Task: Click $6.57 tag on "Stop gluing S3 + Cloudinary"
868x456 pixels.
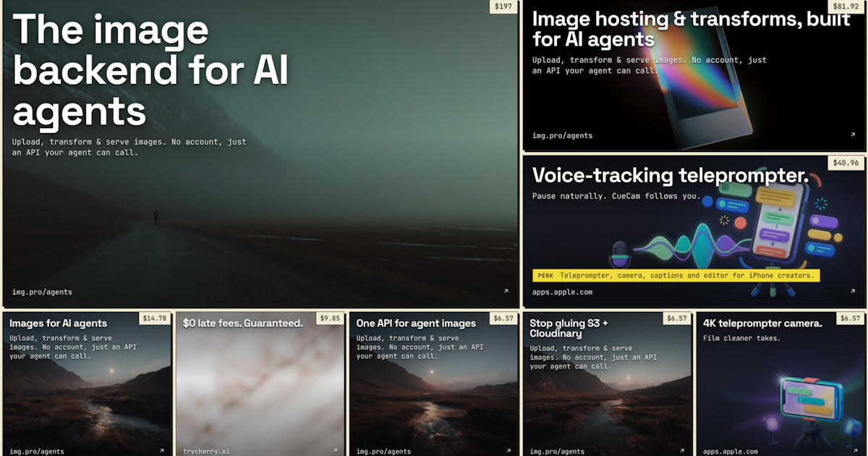Action: [x=677, y=318]
